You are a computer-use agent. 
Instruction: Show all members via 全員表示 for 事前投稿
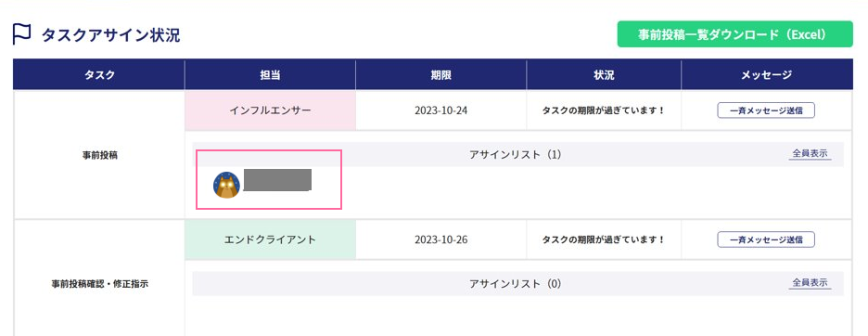pos(810,154)
